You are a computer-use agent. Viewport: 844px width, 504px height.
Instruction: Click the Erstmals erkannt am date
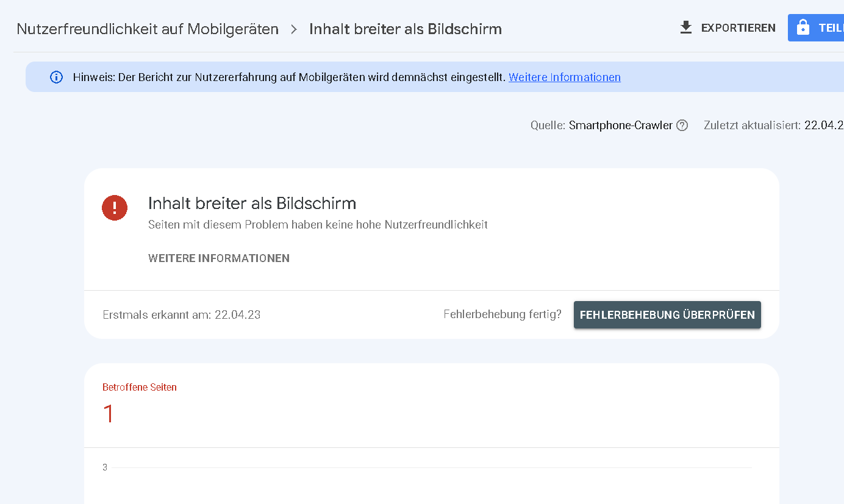coord(237,315)
